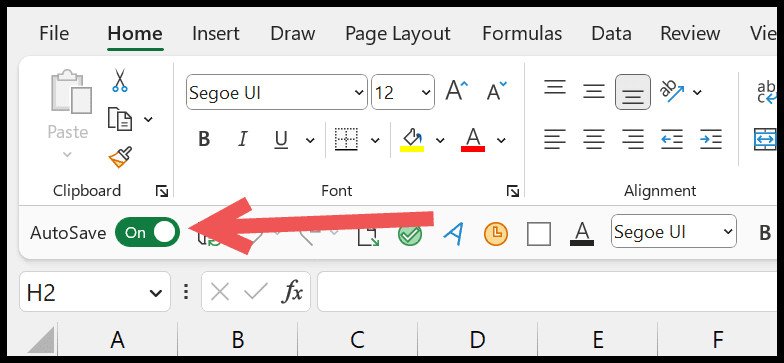
Task: Toggle Italic formatting
Action: point(242,139)
